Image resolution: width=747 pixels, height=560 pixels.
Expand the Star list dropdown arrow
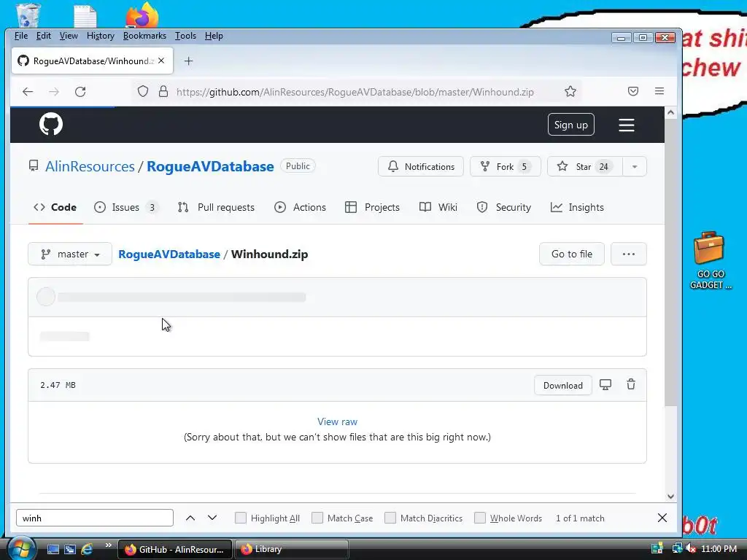(635, 167)
